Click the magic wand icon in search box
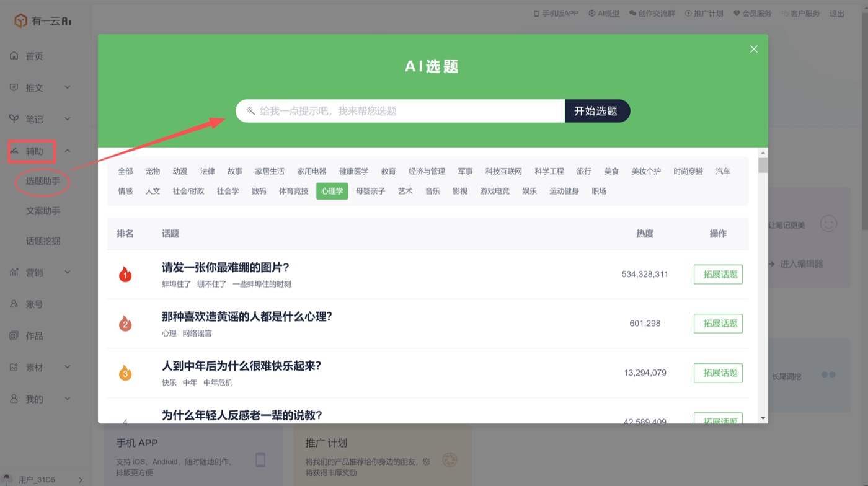 click(250, 111)
